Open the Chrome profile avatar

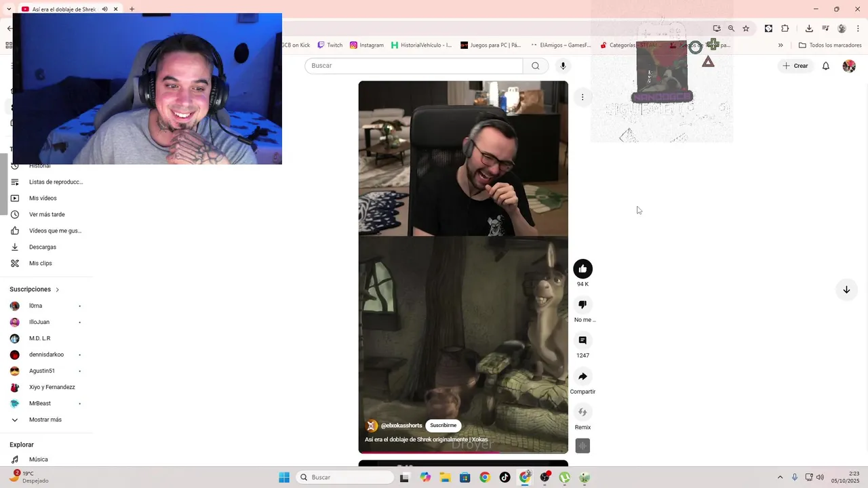click(842, 28)
